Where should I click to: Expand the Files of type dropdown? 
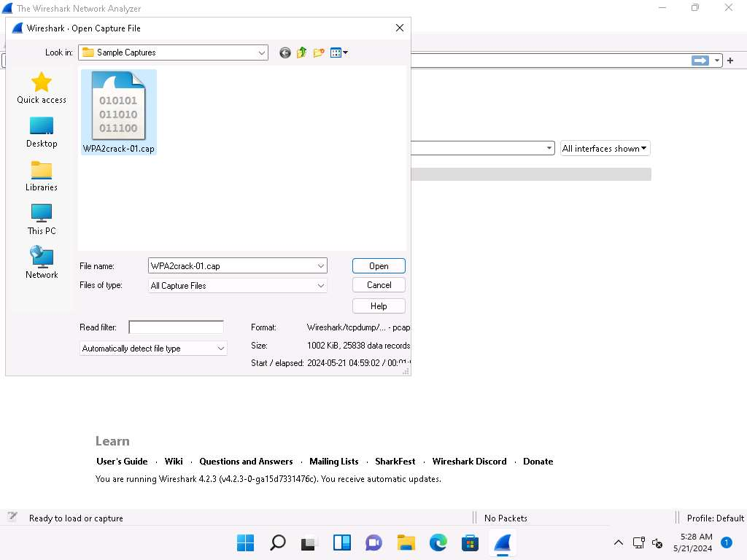pyautogui.click(x=320, y=286)
